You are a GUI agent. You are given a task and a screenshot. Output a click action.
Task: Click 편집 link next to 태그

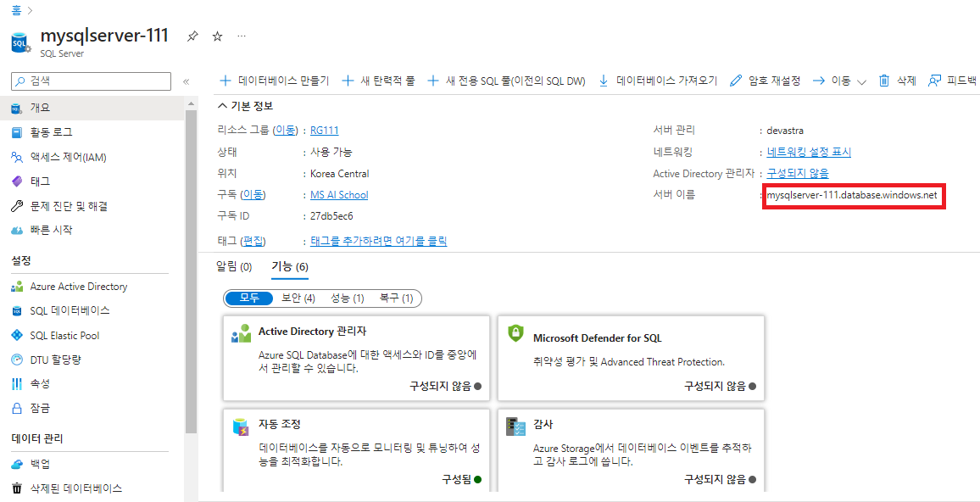click(253, 241)
